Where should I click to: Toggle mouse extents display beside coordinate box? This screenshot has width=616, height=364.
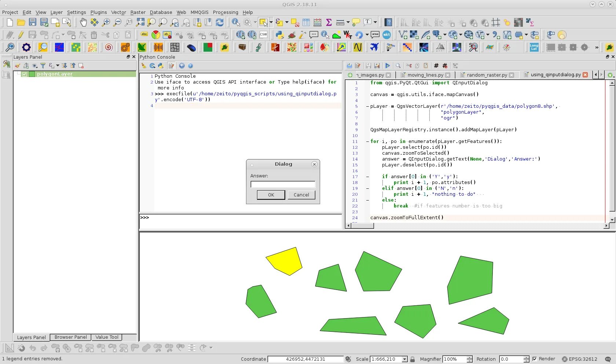348,359
